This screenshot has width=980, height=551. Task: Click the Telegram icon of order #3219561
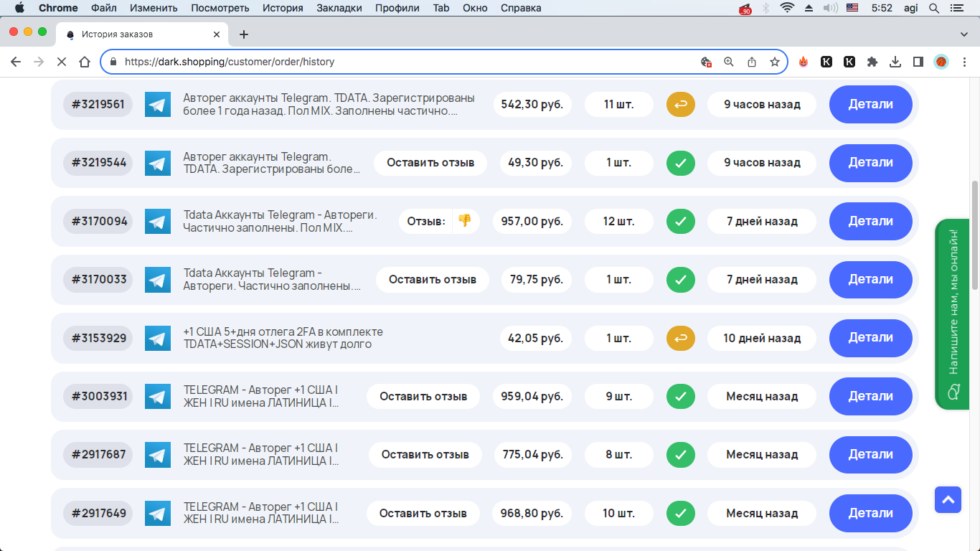pos(158,105)
